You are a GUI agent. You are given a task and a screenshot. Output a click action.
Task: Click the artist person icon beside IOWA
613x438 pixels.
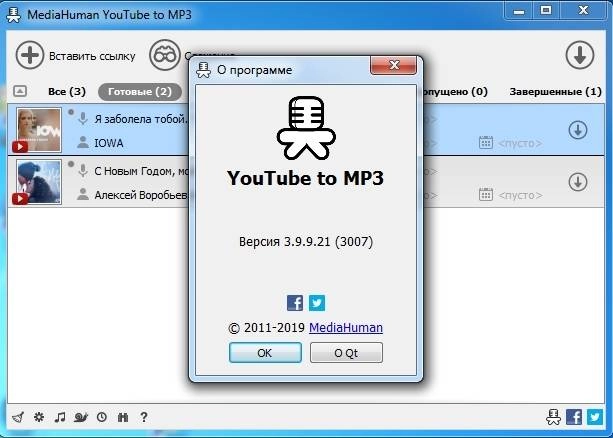pos(82,142)
